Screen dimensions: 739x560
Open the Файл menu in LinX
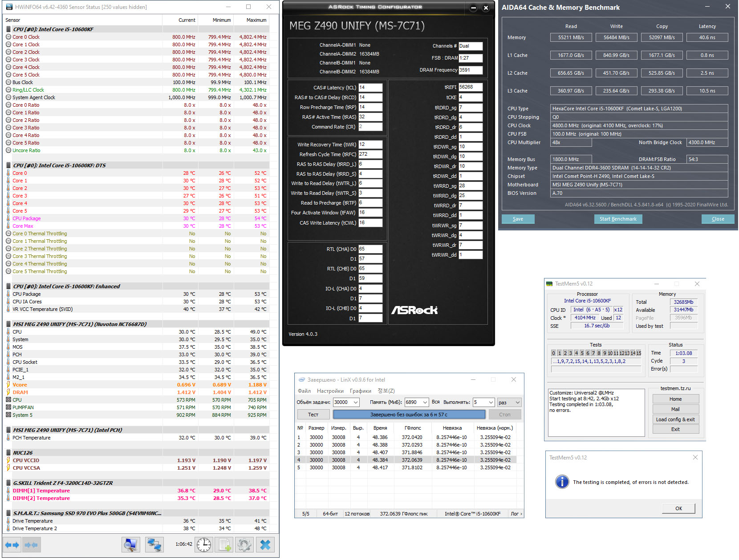pos(305,391)
